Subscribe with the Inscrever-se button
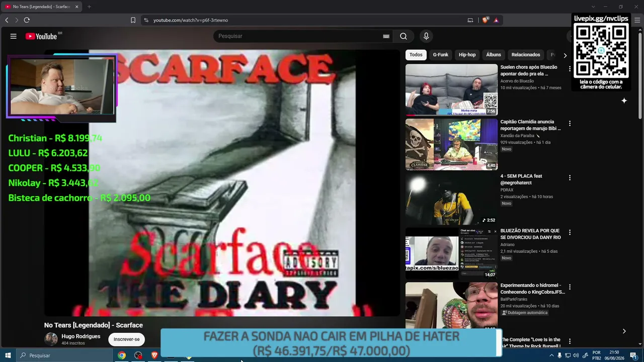 pos(127,339)
